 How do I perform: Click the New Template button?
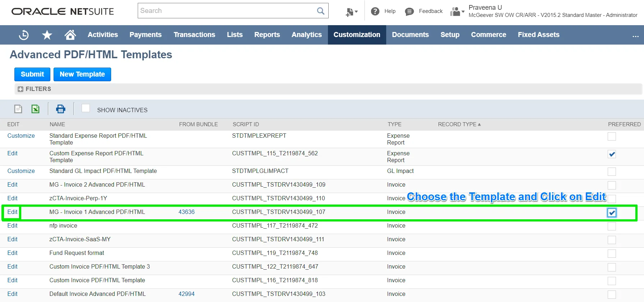point(82,74)
